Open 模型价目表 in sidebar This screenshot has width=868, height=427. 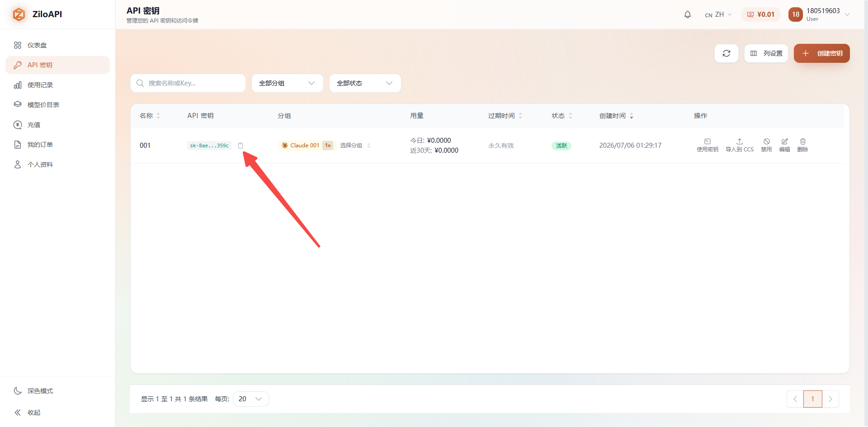pyautogui.click(x=57, y=105)
